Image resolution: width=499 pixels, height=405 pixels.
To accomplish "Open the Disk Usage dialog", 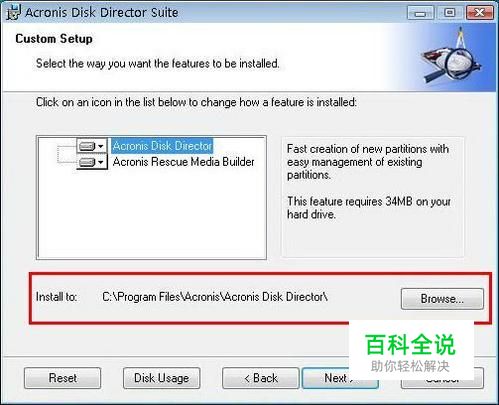I will (x=161, y=378).
